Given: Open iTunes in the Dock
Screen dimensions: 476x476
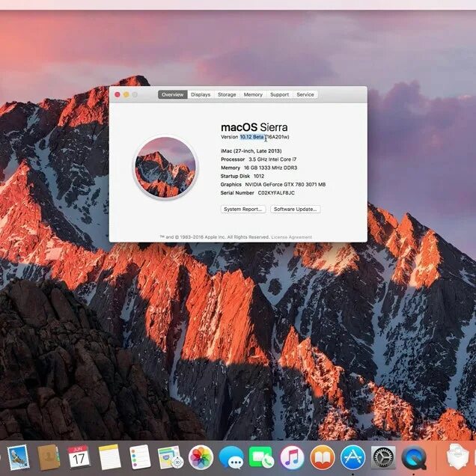Looking at the screenshot, I should point(292,457).
